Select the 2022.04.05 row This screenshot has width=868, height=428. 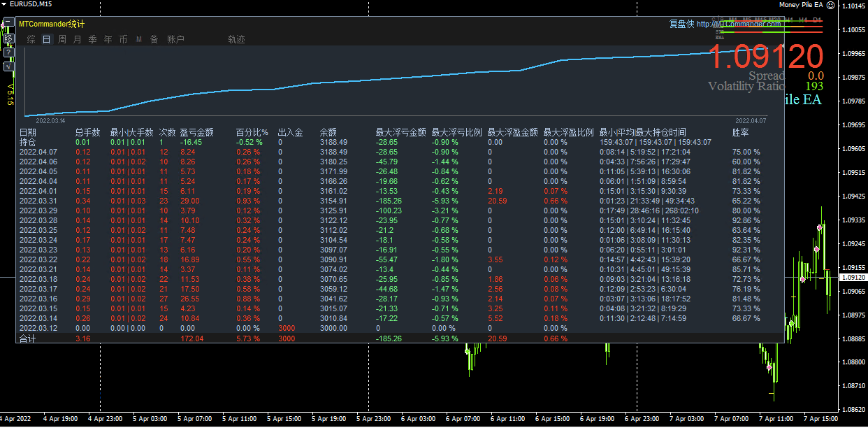click(x=400, y=171)
